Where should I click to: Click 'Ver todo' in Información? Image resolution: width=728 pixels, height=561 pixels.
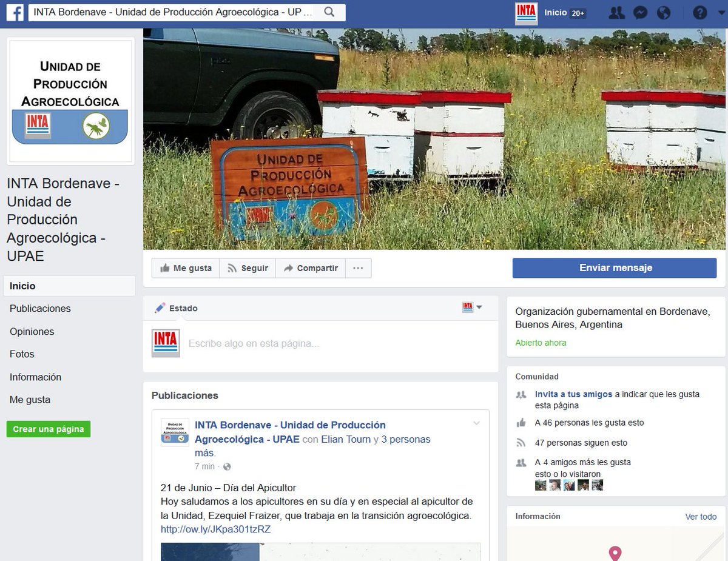pos(701,517)
